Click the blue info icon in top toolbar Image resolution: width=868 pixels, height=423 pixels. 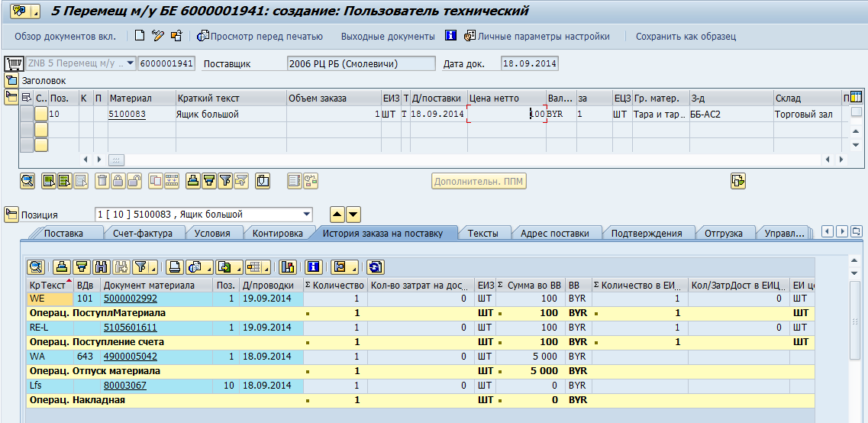click(450, 36)
